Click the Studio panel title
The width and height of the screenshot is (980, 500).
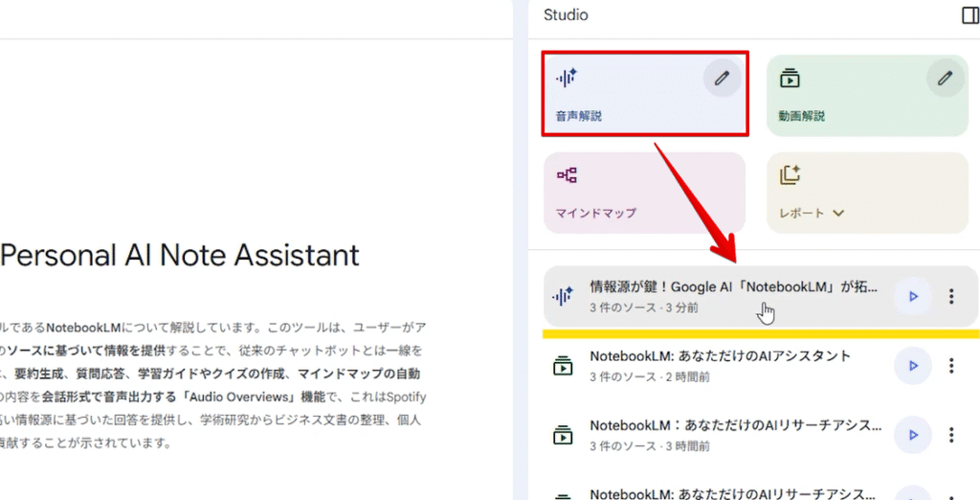(566, 15)
